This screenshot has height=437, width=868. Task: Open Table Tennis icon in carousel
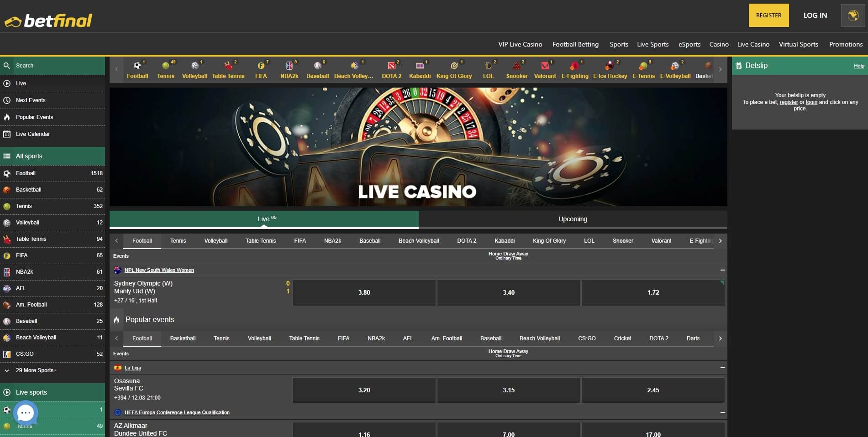pos(228,70)
